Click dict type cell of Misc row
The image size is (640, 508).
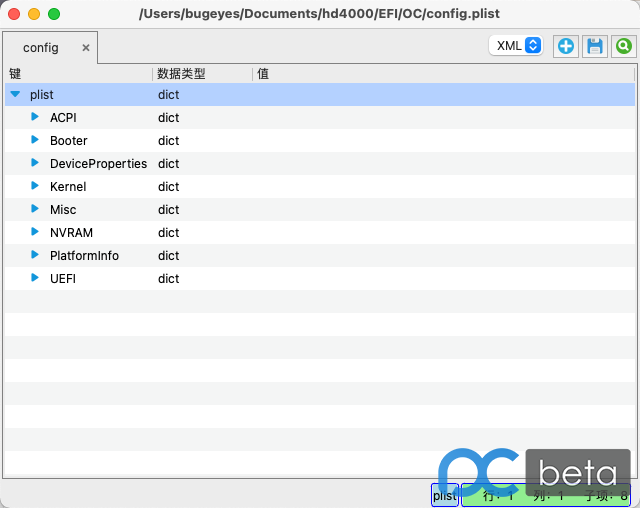pos(169,210)
